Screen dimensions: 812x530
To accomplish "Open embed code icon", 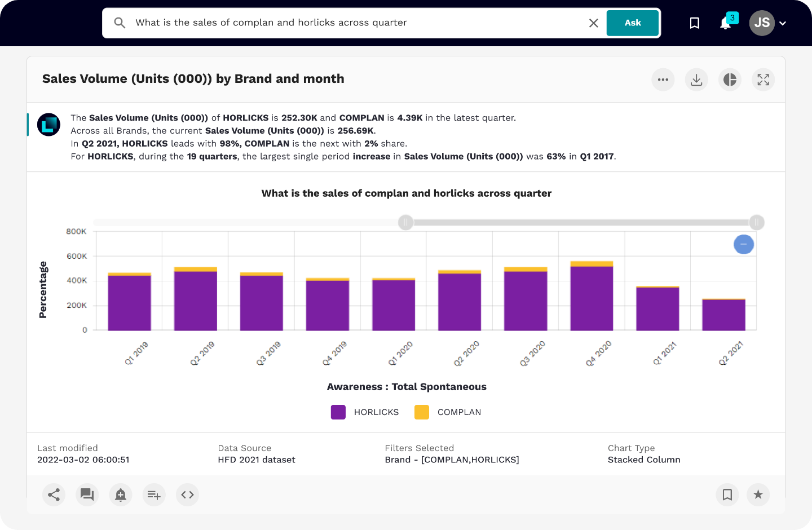I will pyautogui.click(x=187, y=494).
